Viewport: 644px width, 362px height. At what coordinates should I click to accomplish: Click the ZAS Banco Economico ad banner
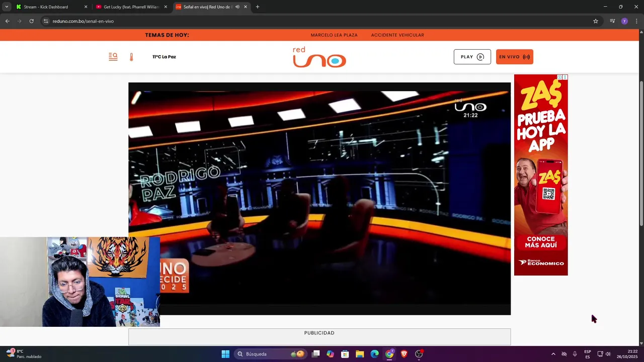coord(541,175)
